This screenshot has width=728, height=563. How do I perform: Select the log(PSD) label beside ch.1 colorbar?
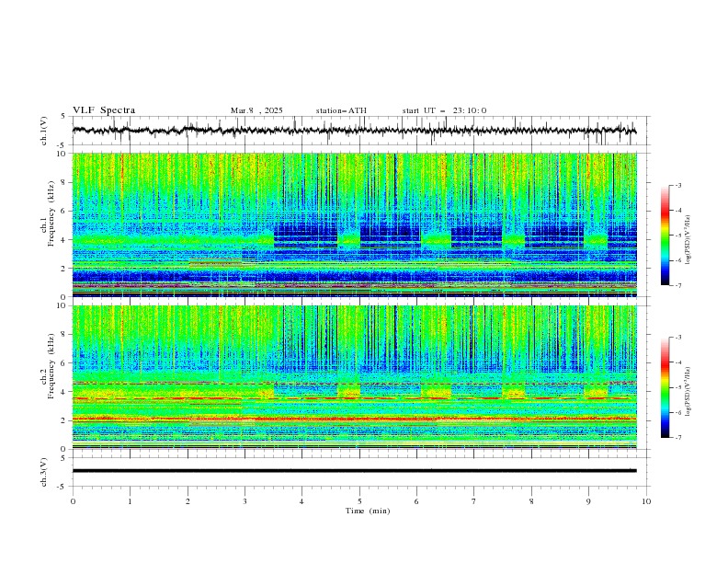[688, 240]
